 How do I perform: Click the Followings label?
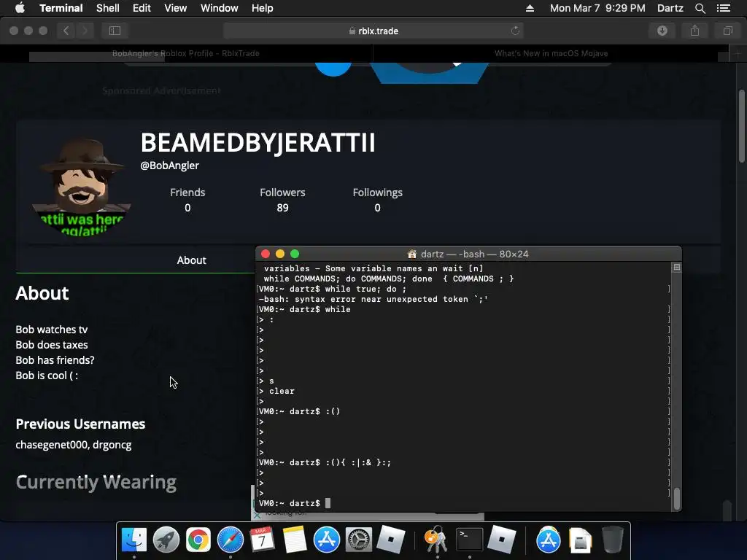[377, 192]
